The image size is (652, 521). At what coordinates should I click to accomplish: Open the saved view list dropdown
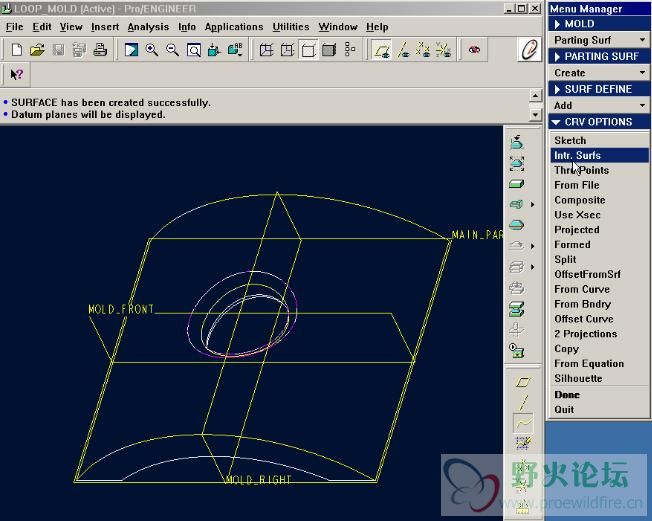[235, 50]
